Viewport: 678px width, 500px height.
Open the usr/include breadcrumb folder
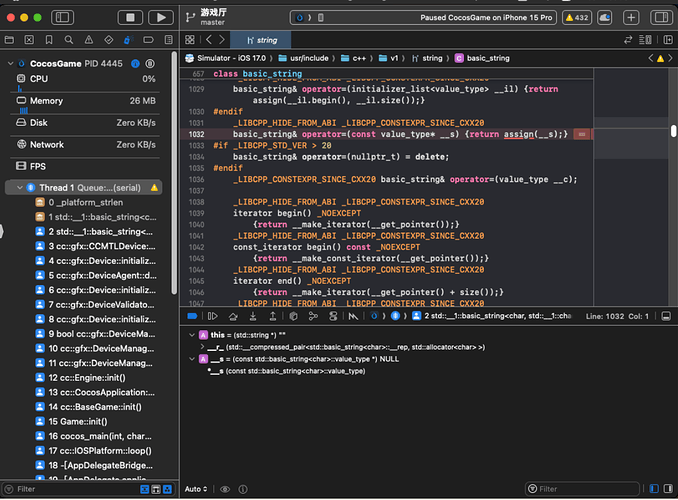304,58
